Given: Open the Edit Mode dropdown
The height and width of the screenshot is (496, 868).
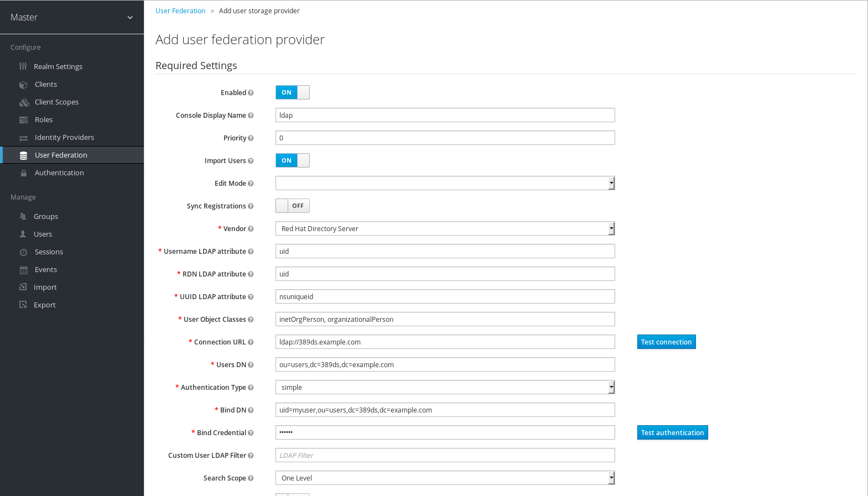Looking at the screenshot, I should [x=445, y=183].
